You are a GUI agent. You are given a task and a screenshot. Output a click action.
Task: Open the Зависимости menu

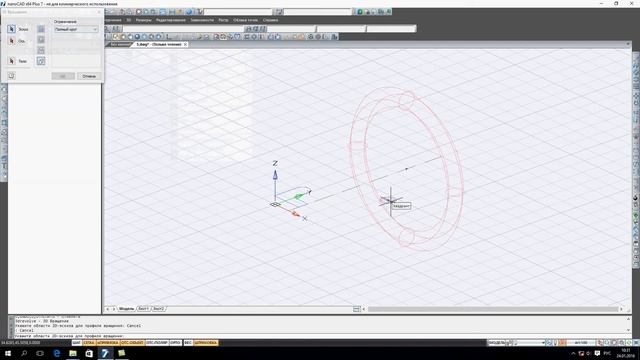202,20
